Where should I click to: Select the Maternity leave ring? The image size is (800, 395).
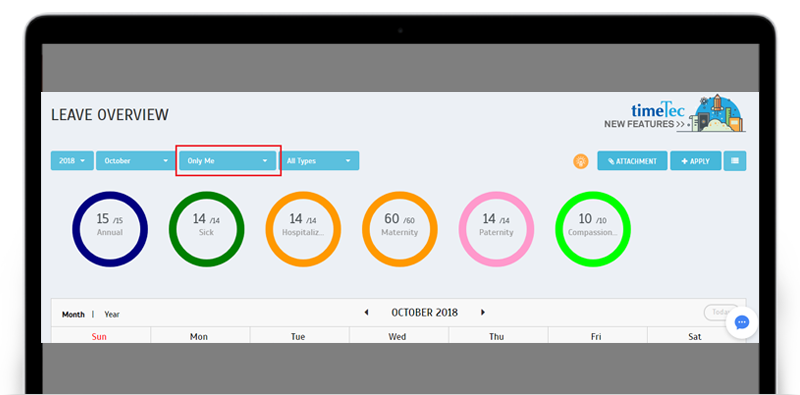pos(399,229)
